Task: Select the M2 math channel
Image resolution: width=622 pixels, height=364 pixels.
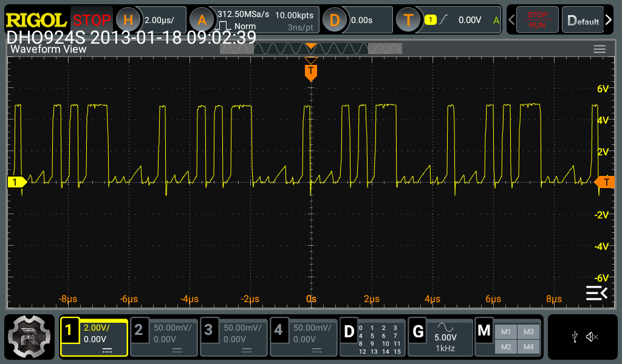Action: coord(506,347)
